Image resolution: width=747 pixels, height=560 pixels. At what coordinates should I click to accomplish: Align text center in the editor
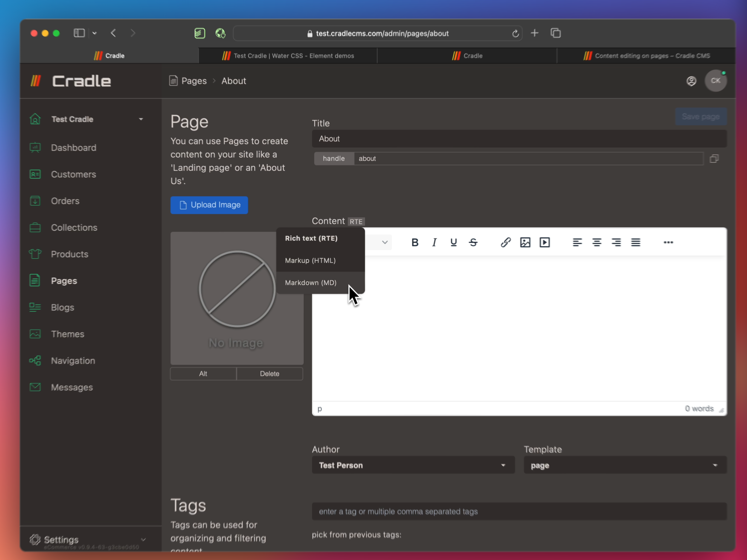tap(597, 242)
